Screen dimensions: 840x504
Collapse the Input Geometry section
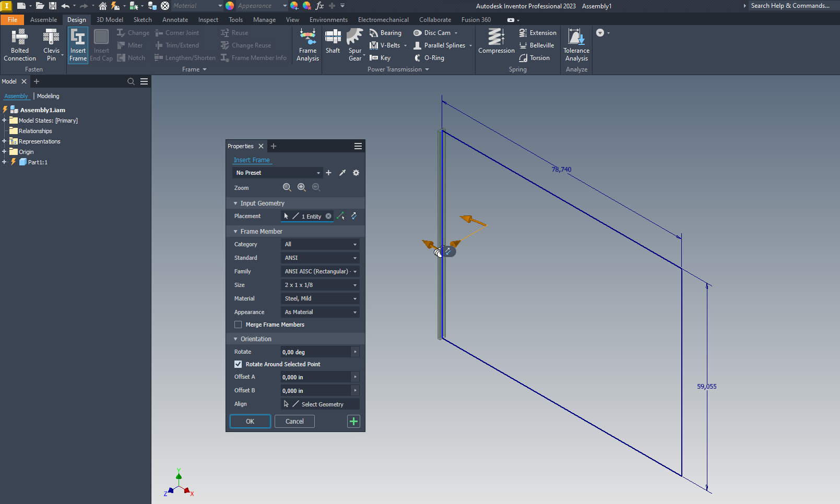235,203
